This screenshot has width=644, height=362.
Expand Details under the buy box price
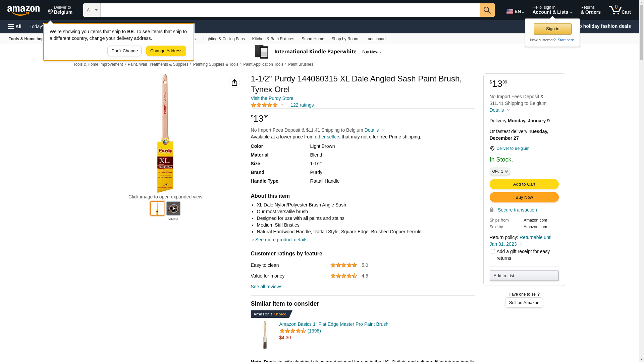(x=499, y=110)
